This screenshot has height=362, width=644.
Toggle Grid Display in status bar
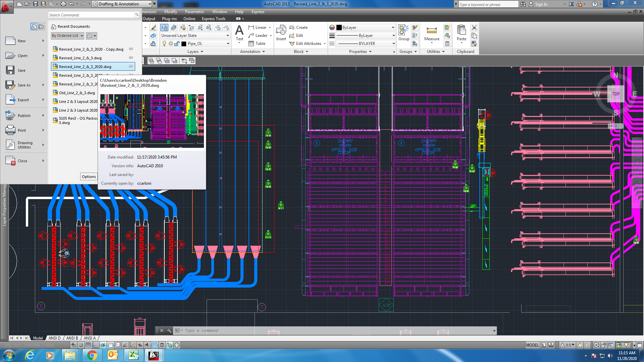pyautogui.click(x=88, y=345)
